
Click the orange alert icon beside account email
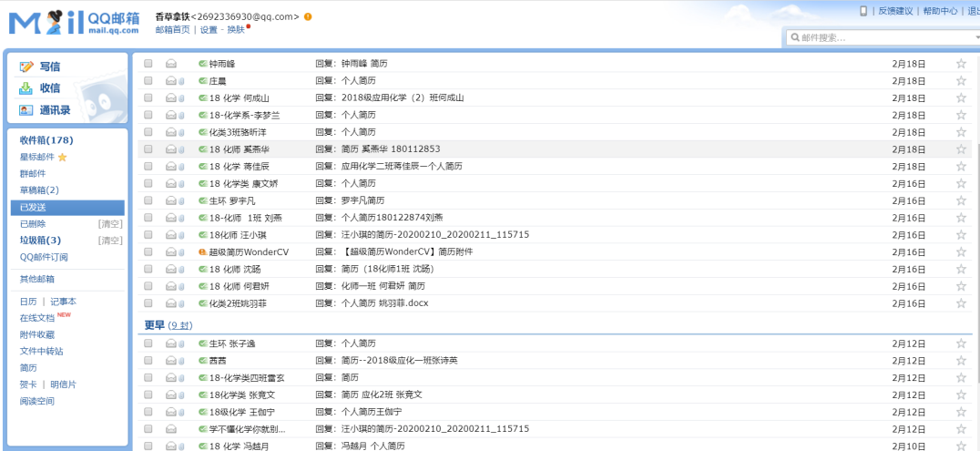(x=308, y=16)
